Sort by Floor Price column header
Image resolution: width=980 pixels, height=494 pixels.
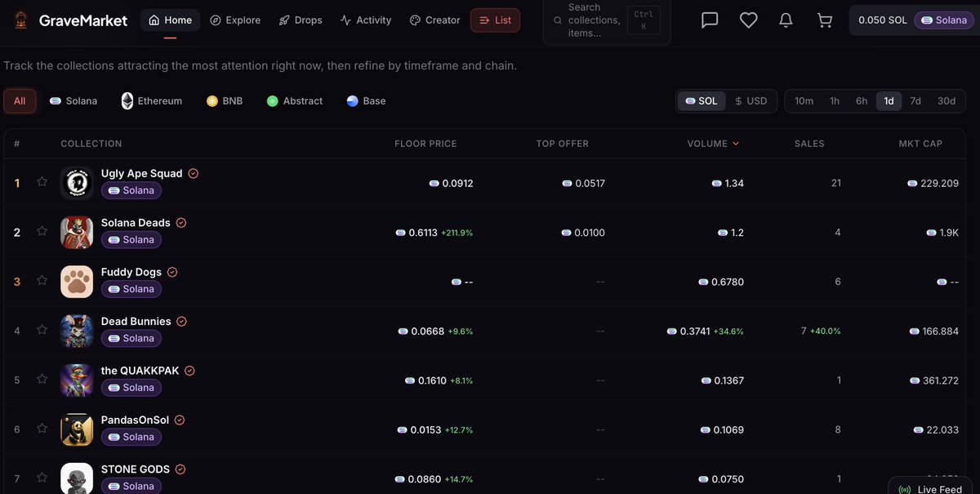click(425, 144)
